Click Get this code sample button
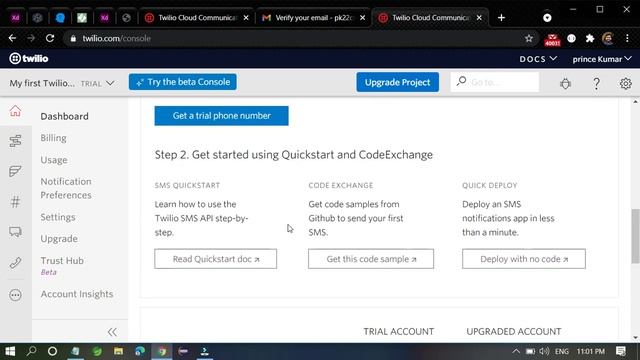This screenshot has width=640, height=360. pos(371,259)
